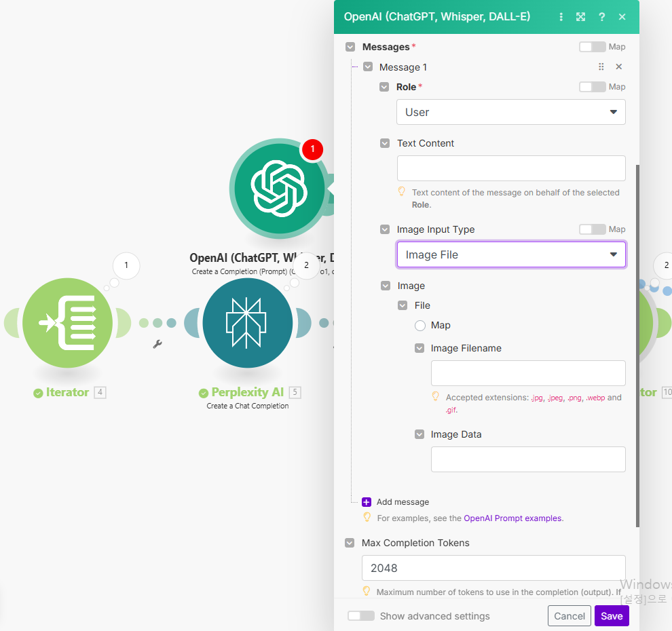Open the panel's three-dot options menu
Screen dimensions: 672x631
point(561,17)
